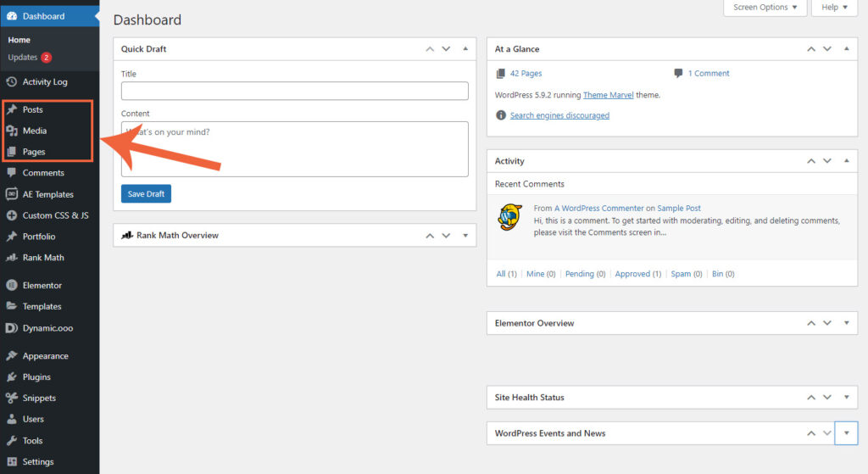Viewport: 868px width, 474px height.
Task: Filter comments by Pending (0)
Action: click(x=585, y=274)
